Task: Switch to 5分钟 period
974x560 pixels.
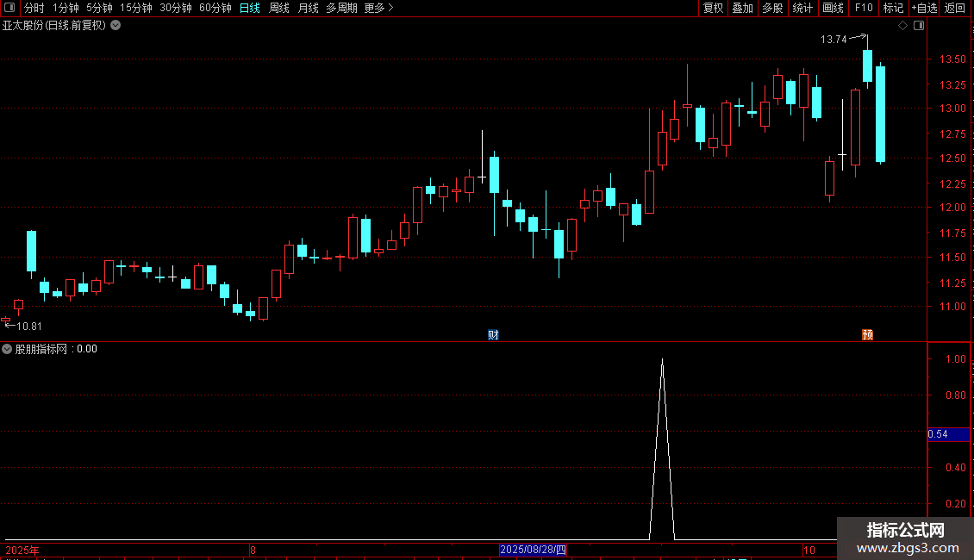Action: point(99,8)
